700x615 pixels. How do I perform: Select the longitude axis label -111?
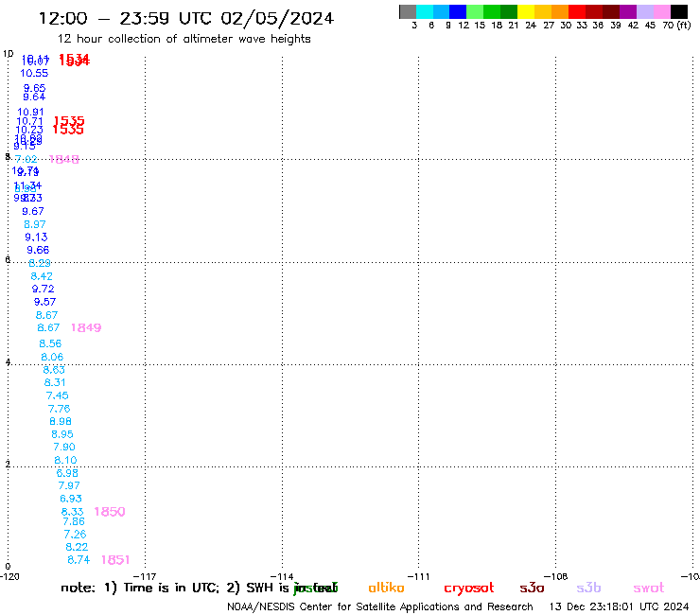click(x=418, y=576)
